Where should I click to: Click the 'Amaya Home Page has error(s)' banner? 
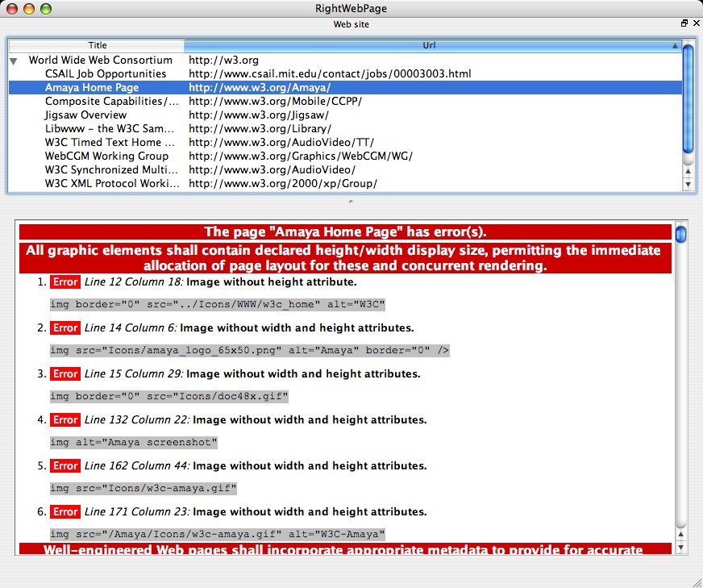[x=345, y=231]
